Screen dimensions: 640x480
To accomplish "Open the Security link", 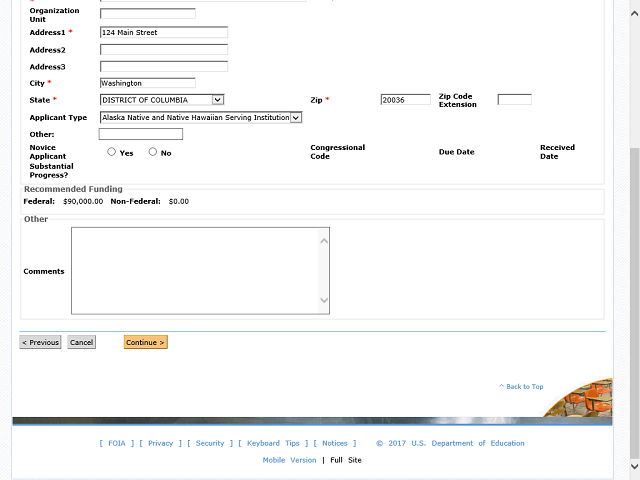I will (210, 443).
